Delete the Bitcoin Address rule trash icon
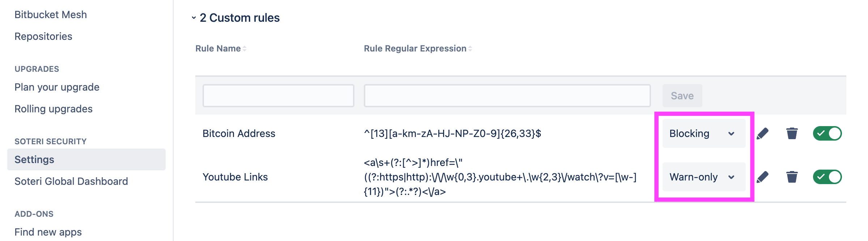 (792, 133)
